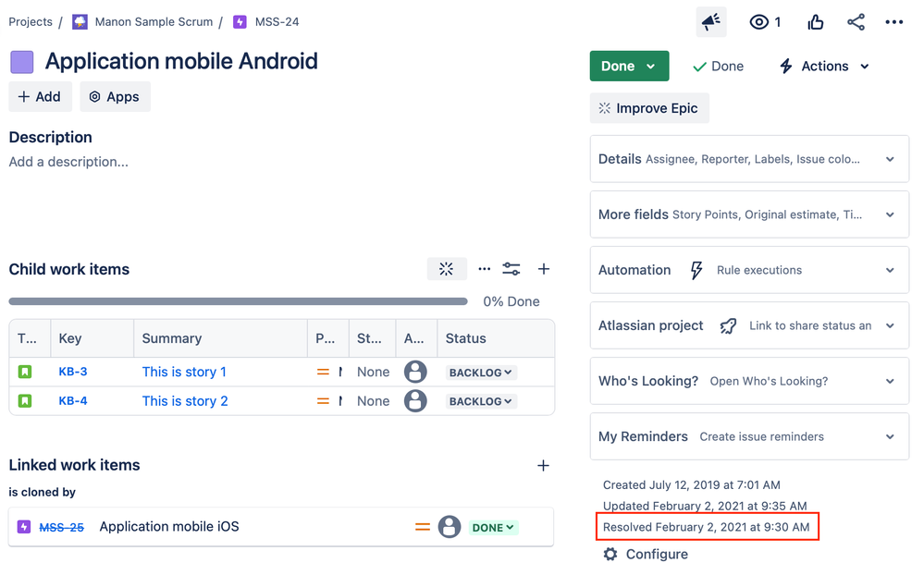924x575 pixels.
Task: Open the KB-4 issue key link
Action: pos(73,400)
